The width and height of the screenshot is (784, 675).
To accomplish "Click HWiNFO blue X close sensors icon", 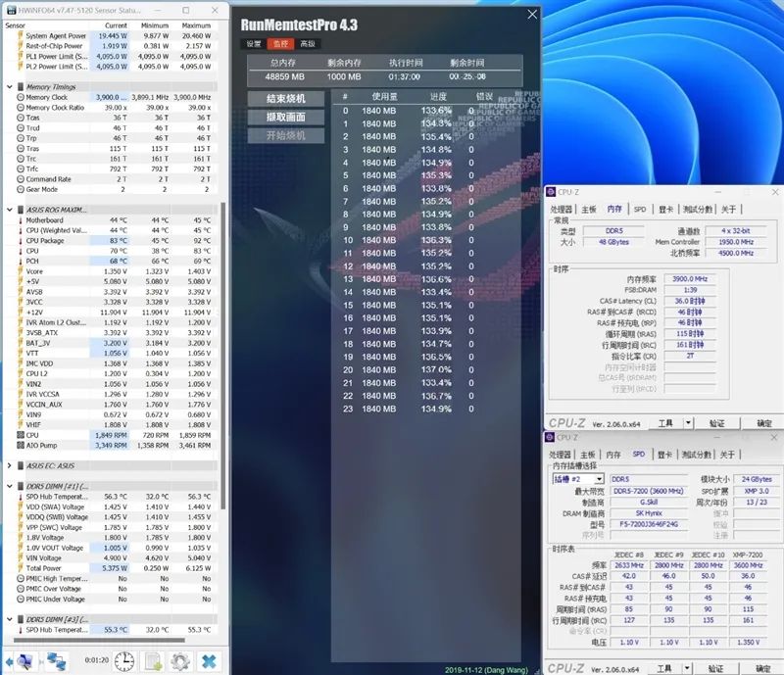I will pyautogui.click(x=209, y=661).
